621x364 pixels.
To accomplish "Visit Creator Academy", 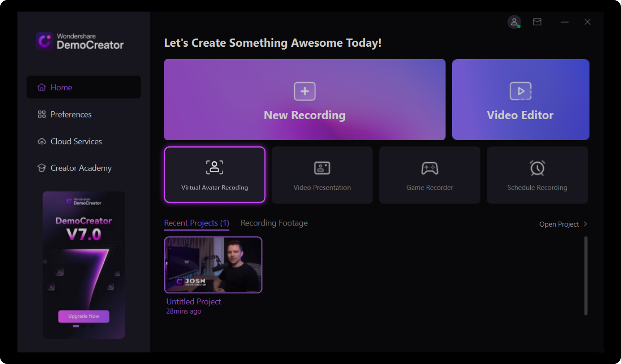I will pyautogui.click(x=81, y=168).
